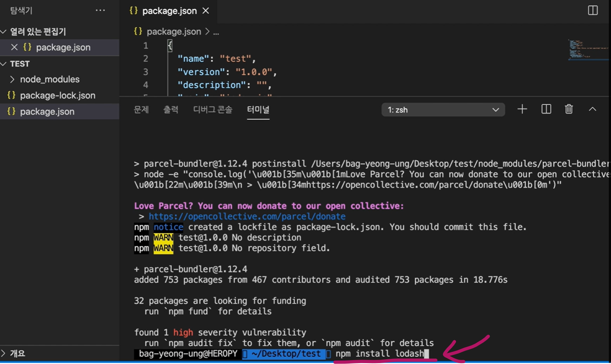Select the 터미널 panel tab
This screenshot has height=364, width=611.
point(258,110)
